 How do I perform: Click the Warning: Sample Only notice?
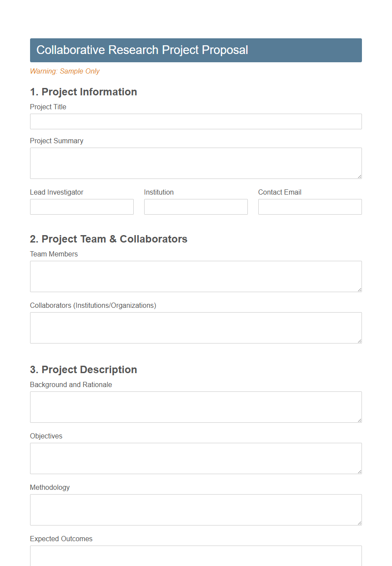click(64, 71)
